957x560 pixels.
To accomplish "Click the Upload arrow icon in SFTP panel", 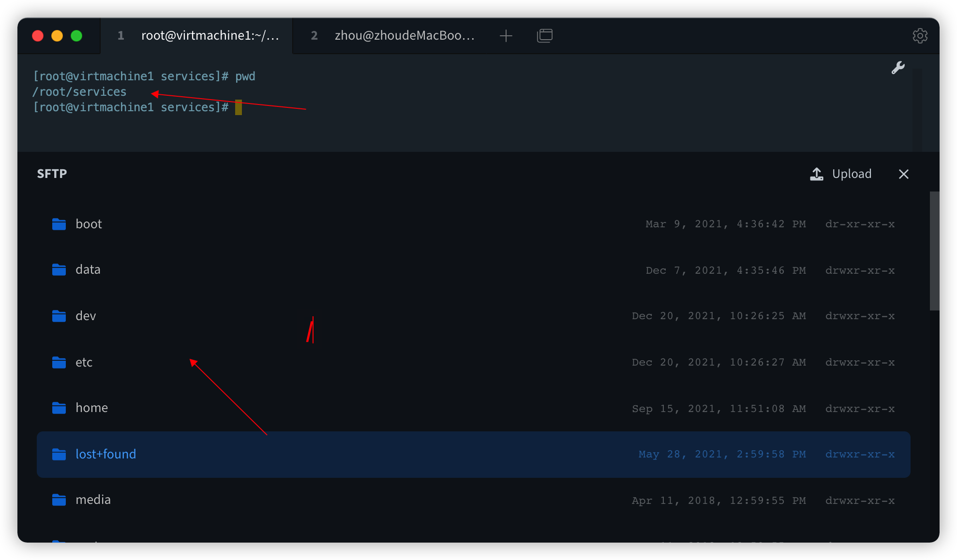I will point(816,174).
